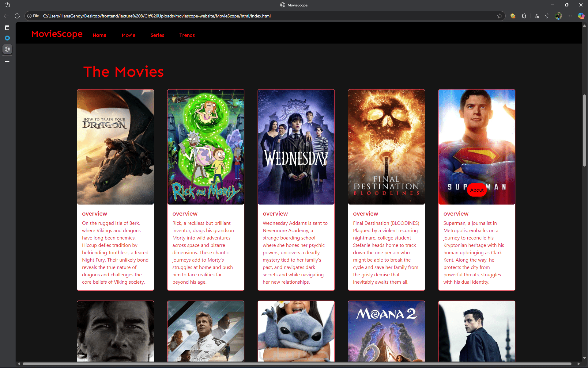
Task: Open the Trends nav link
Action: [x=187, y=35]
